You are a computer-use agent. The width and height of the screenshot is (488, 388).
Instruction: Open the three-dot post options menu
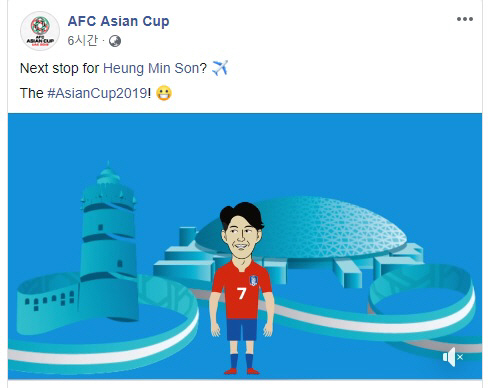pos(465,19)
